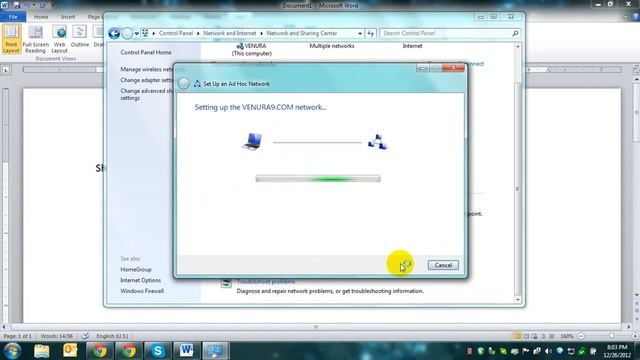The width and height of the screenshot is (640, 360).
Task: Select Print Layout view in ribbon
Action: click(x=11, y=39)
